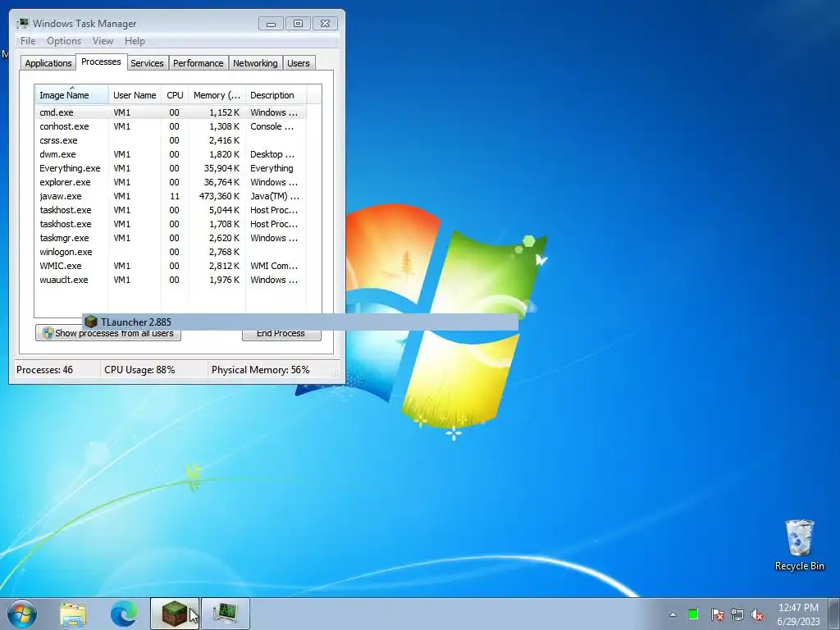Open the Help menu
The width and height of the screenshot is (840, 630).
click(135, 41)
